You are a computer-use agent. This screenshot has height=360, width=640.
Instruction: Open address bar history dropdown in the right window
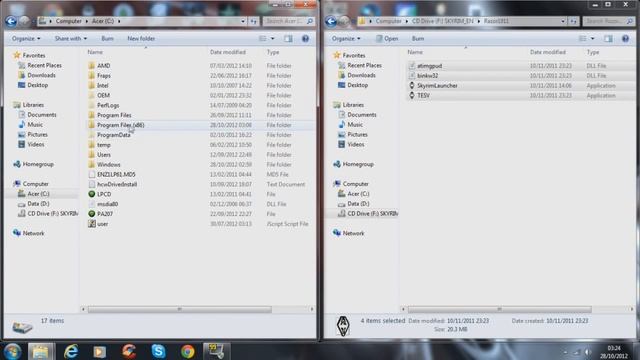[x=563, y=21]
